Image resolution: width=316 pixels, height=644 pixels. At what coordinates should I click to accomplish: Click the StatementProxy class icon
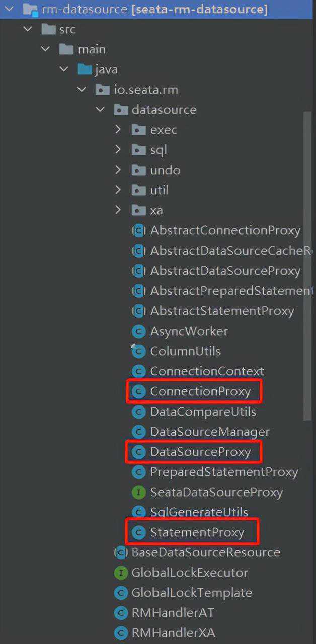coord(138,532)
